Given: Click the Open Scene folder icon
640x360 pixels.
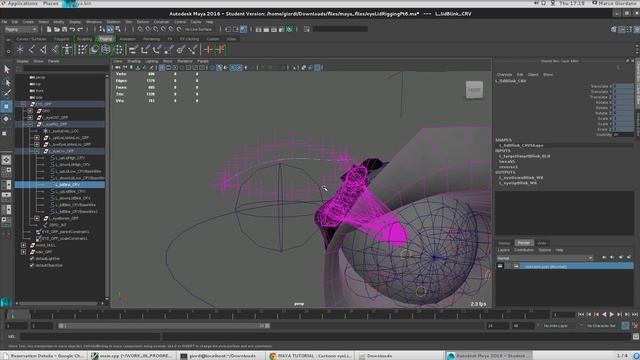Looking at the screenshot, I should pos(57,29).
